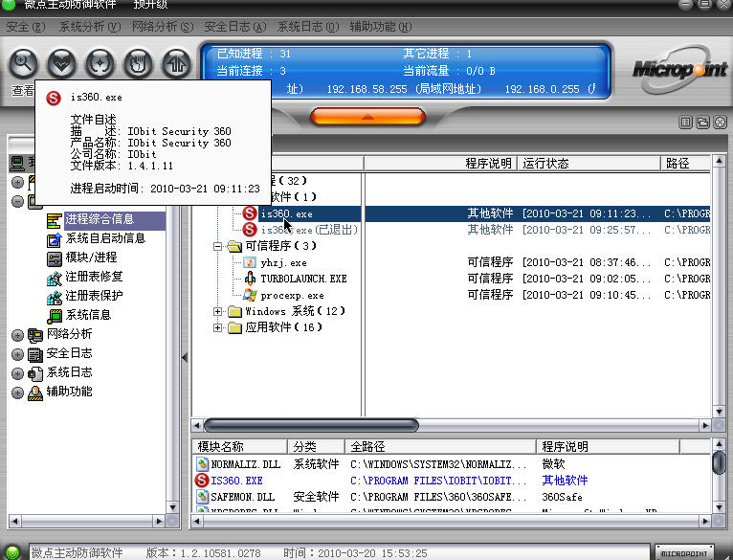Select TURBOLAUNCH.EXE in the process tree
This screenshot has width=733, height=560.
point(304,279)
